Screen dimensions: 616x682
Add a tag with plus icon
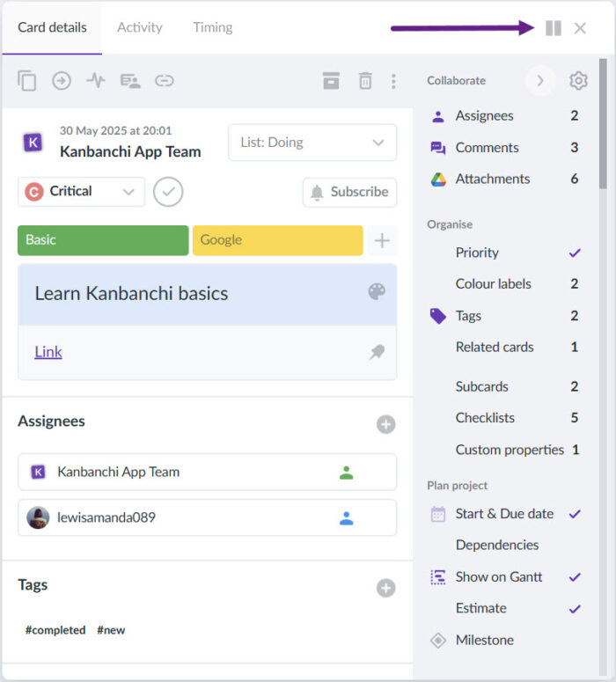coord(385,588)
